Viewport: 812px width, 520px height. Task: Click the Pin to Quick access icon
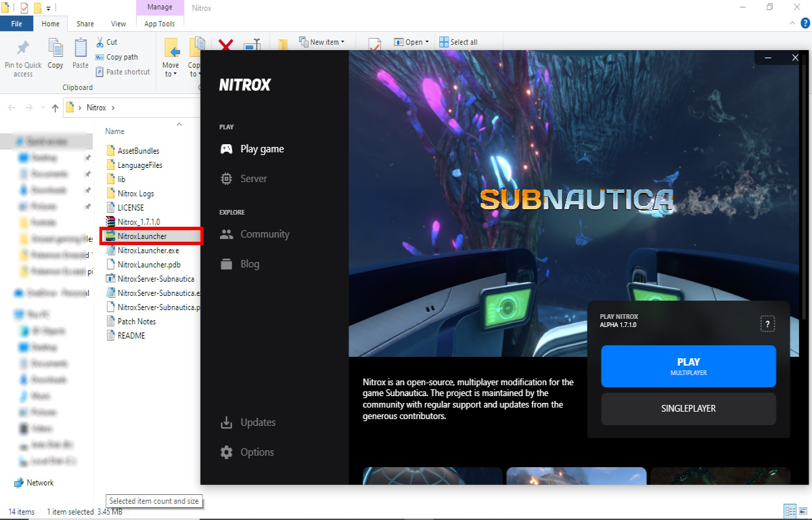[23, 49]
